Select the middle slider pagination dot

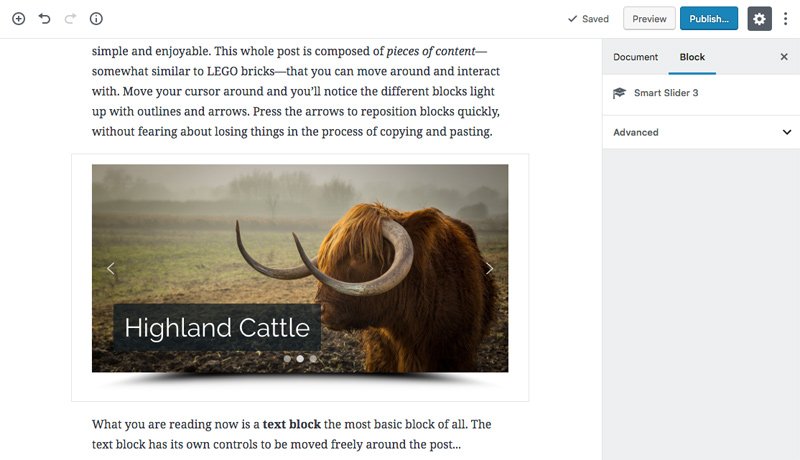(x=300, y=359)
